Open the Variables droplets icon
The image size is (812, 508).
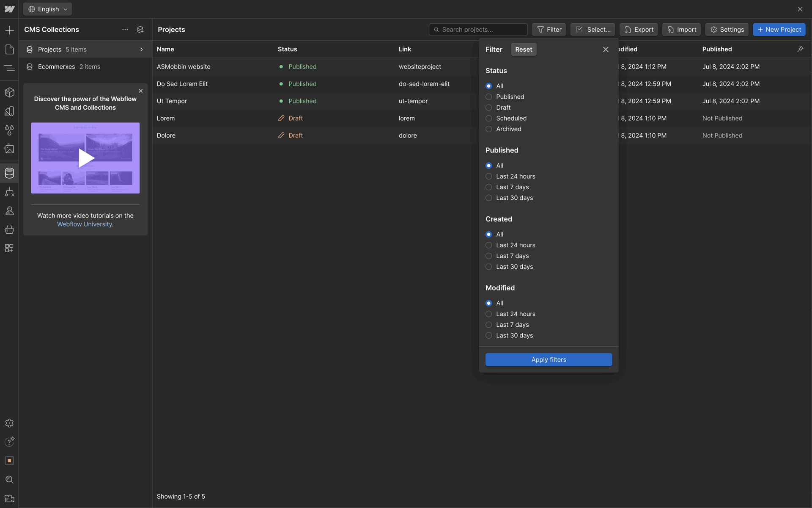[9, 130]
